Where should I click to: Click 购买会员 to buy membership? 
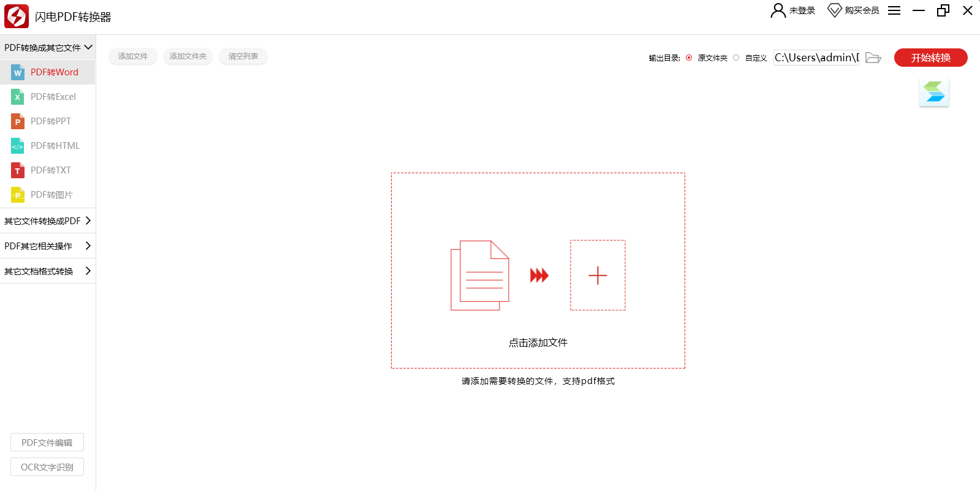(x=862, y=10)
